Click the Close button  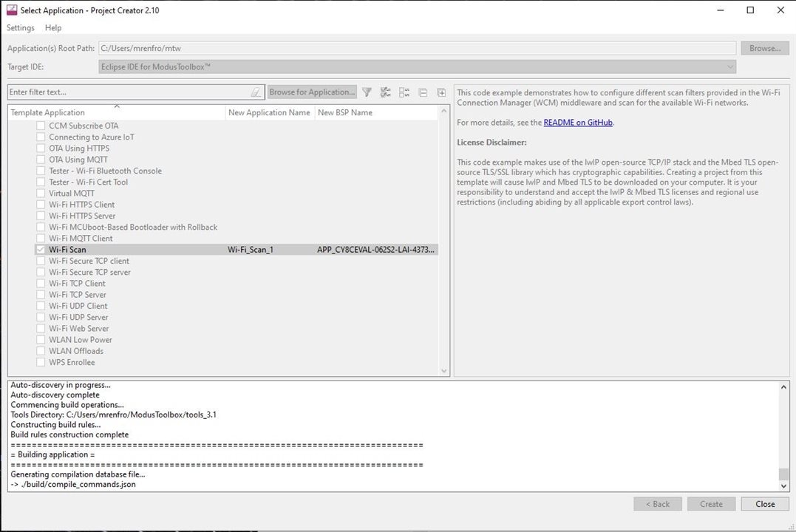pos(764,504)
